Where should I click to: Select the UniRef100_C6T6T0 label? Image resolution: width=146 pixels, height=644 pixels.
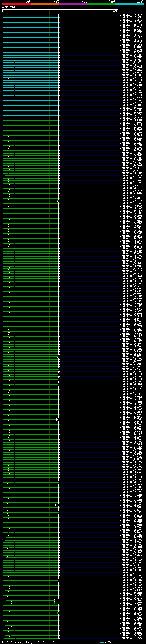(x=131, y=80)
